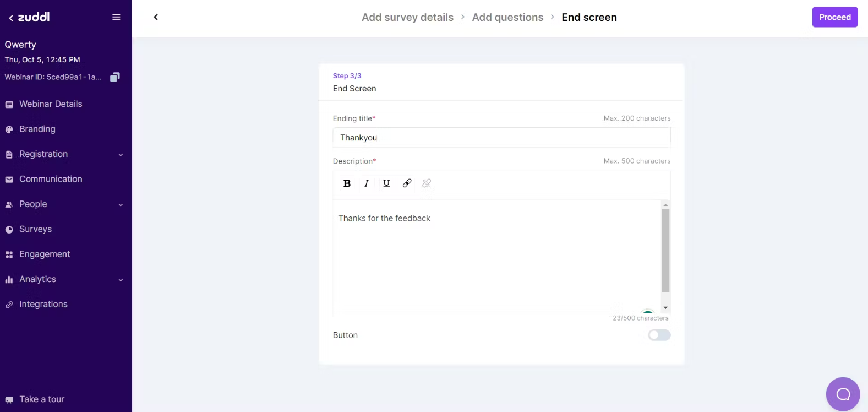This screenshot has height=412, width=868.
Task: Collapse the sidebar with hamburger icon
Action: point(116,17)
